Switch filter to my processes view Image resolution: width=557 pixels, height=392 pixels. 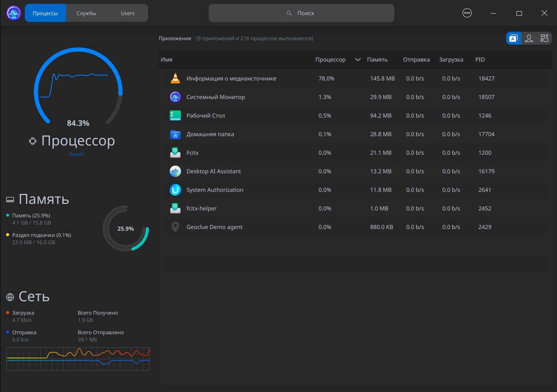(x=529, y=38)
